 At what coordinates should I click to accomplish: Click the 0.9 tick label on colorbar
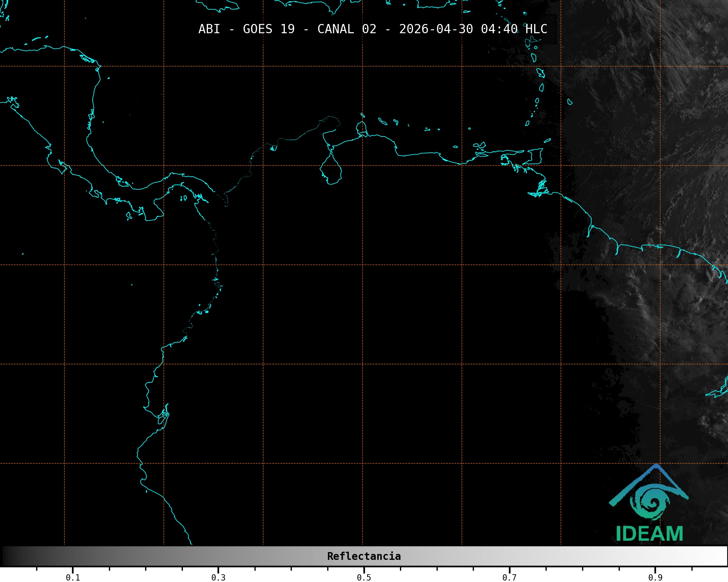655,577
